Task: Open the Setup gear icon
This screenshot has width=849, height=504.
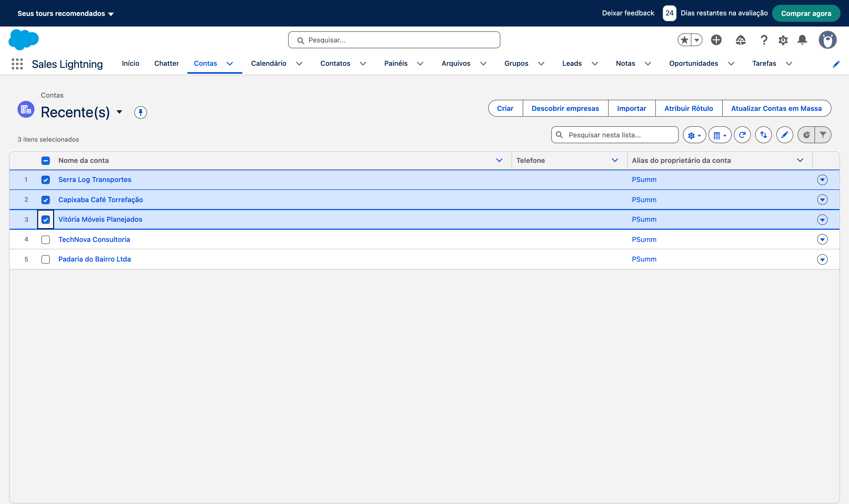Action: [x=783, y=40]
